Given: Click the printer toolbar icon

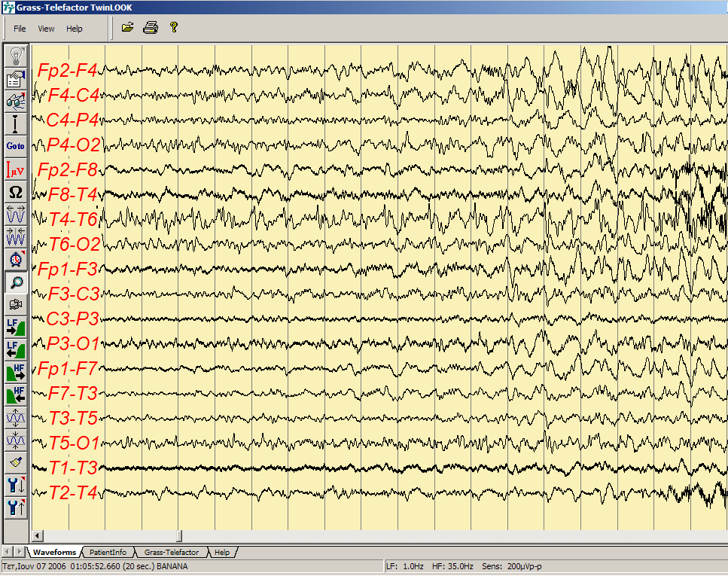Looking at the screenshot, I should click(x=151, y=28).
